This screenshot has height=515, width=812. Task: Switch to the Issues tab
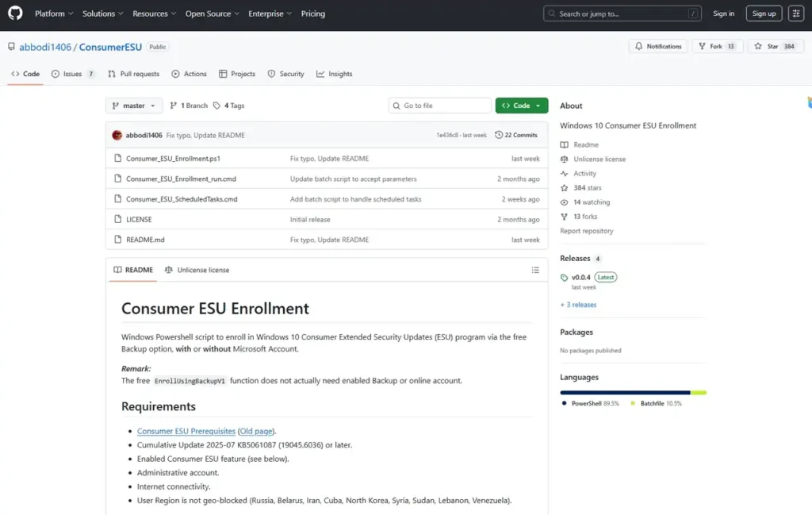pos(73,74)
